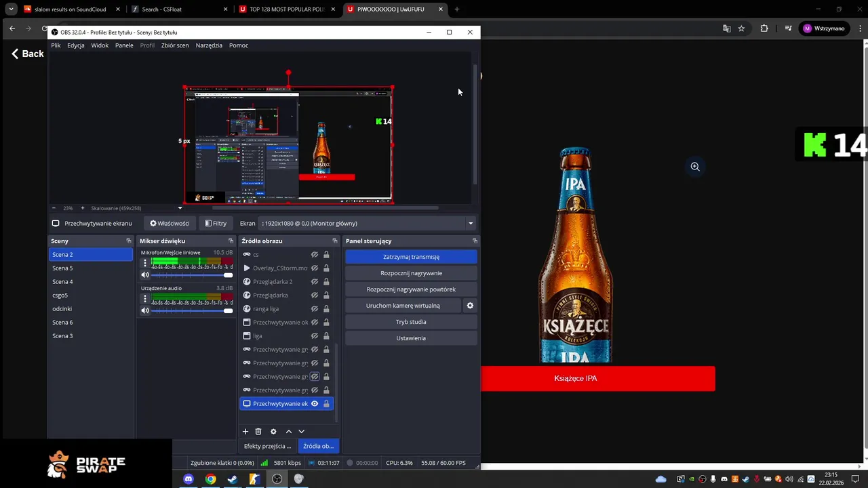Switch to Efekty przejścia tab
The height and width of the screenshot is (488, 868).
pyautogui.click(x=267, y=446)
